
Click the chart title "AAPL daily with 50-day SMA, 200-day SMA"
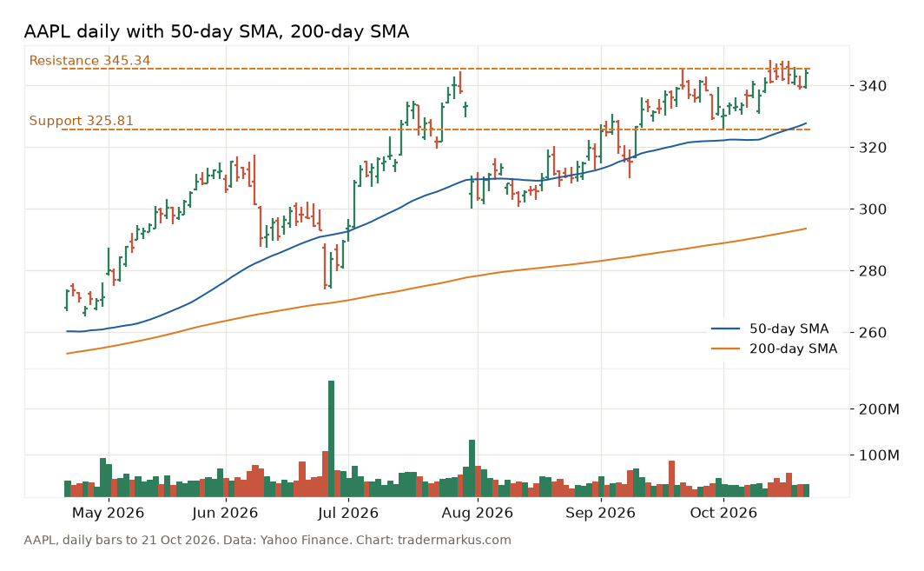(216, 31)
